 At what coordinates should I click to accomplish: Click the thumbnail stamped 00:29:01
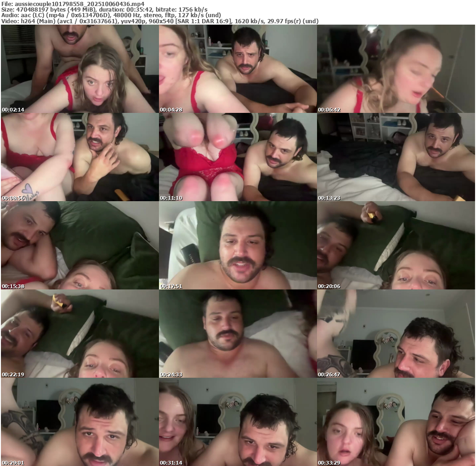79,422
